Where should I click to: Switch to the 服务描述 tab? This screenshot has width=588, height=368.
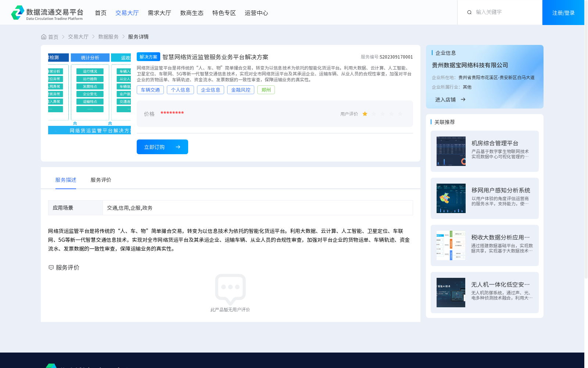point(66,180)
